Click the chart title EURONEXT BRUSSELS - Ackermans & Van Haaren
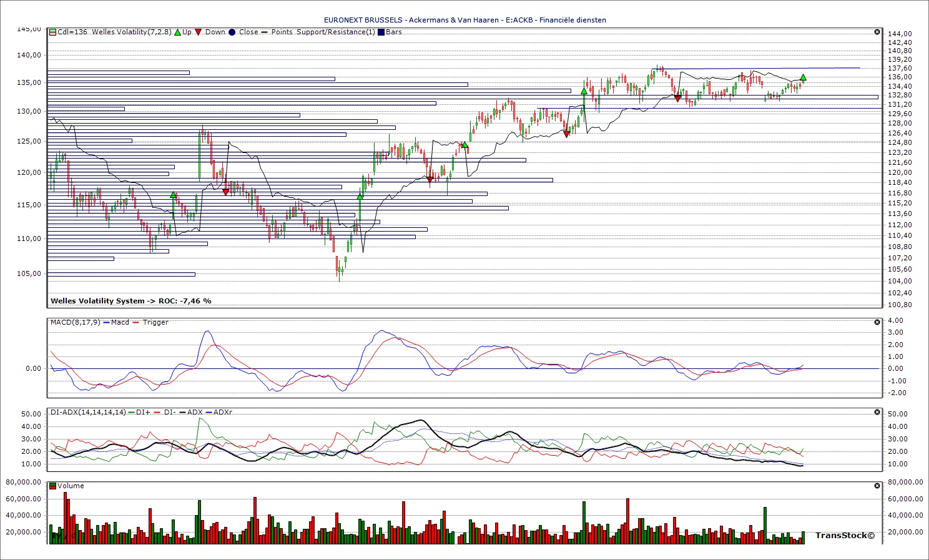The image size is (929, 560). (411, 20)
